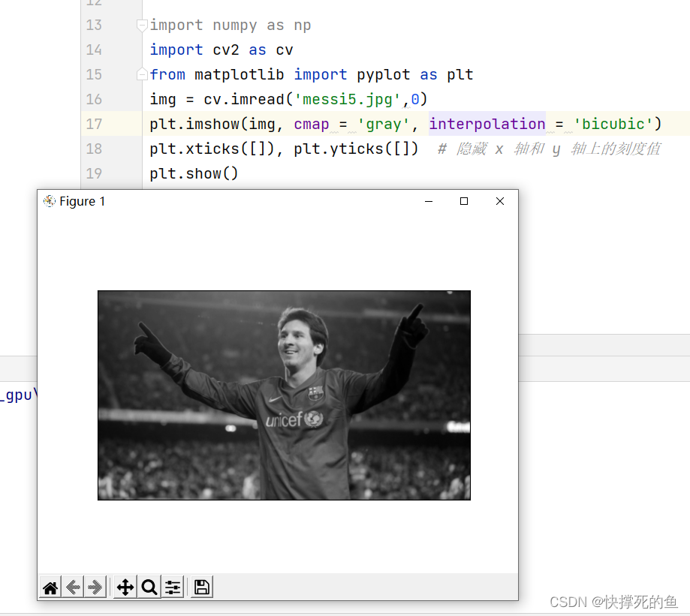690x616 pixels.
Task: Save the figure using the floppy disk icon
Action: [x=200, y=587]
